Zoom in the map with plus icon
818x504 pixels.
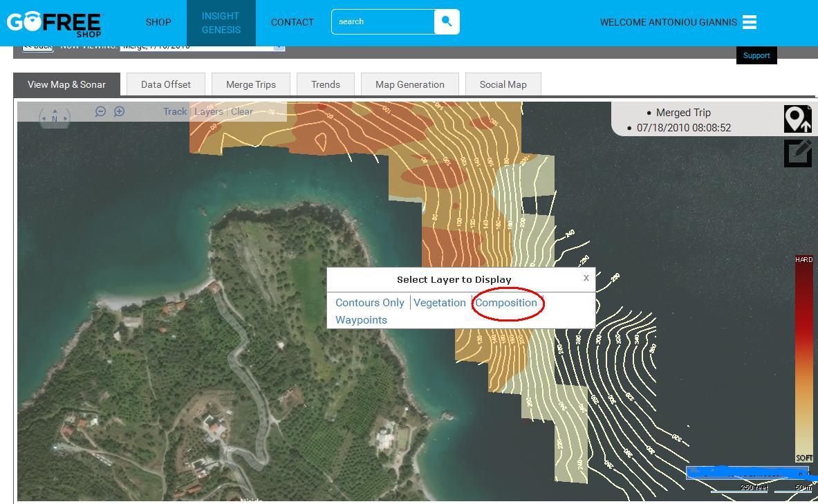(x=120, y=111)
